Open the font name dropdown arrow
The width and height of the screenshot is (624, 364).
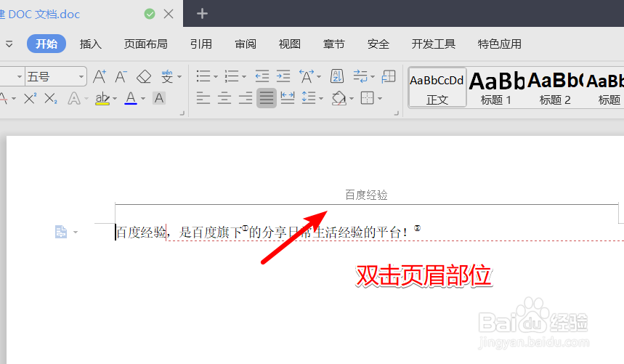point(19,76)
